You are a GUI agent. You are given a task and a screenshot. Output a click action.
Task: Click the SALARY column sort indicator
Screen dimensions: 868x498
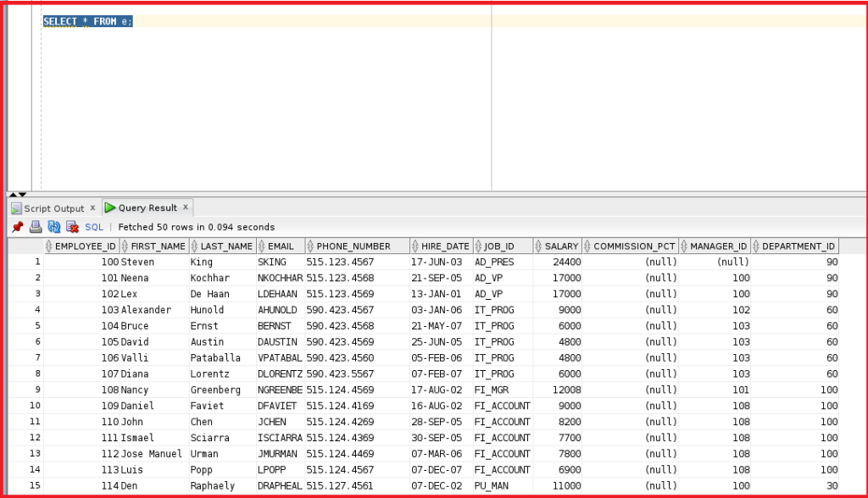(539, 246)
